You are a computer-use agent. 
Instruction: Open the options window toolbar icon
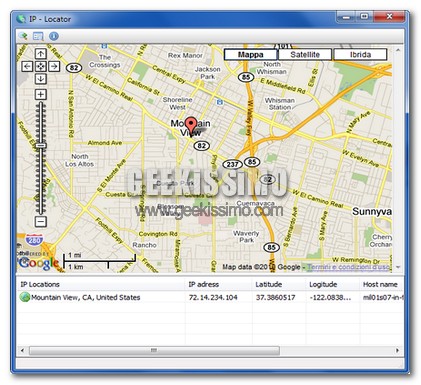38,36
